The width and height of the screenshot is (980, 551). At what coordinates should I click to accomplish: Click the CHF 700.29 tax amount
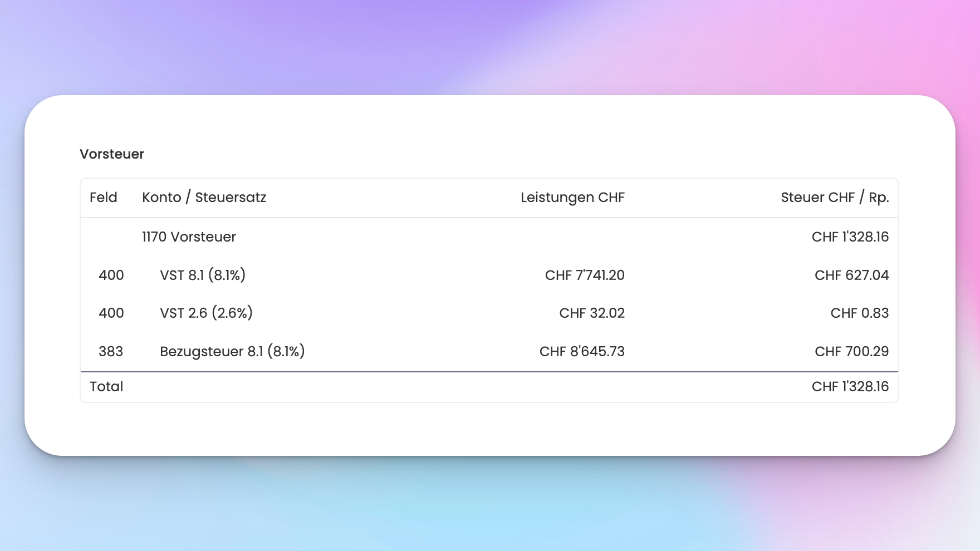coord(851,352)
